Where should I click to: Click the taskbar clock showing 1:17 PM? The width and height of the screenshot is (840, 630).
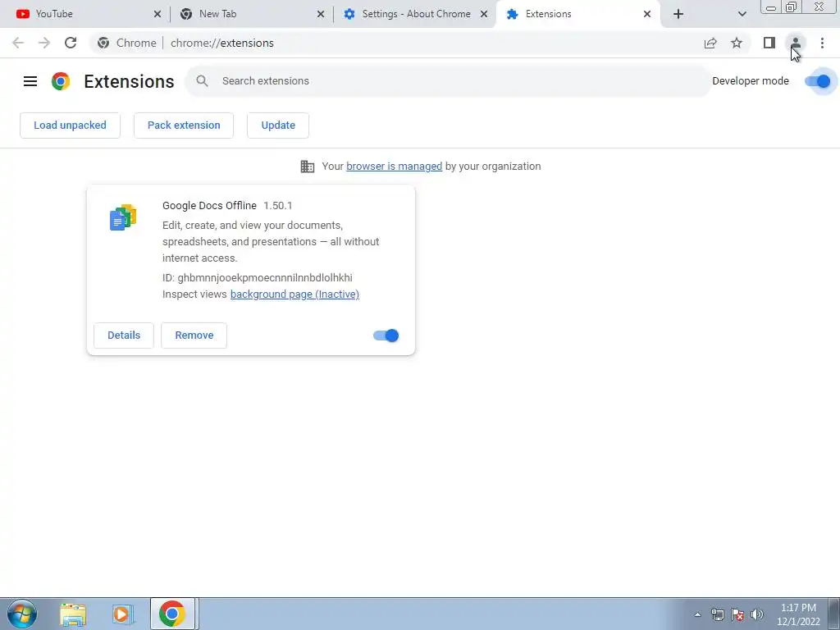pos(798,614)
